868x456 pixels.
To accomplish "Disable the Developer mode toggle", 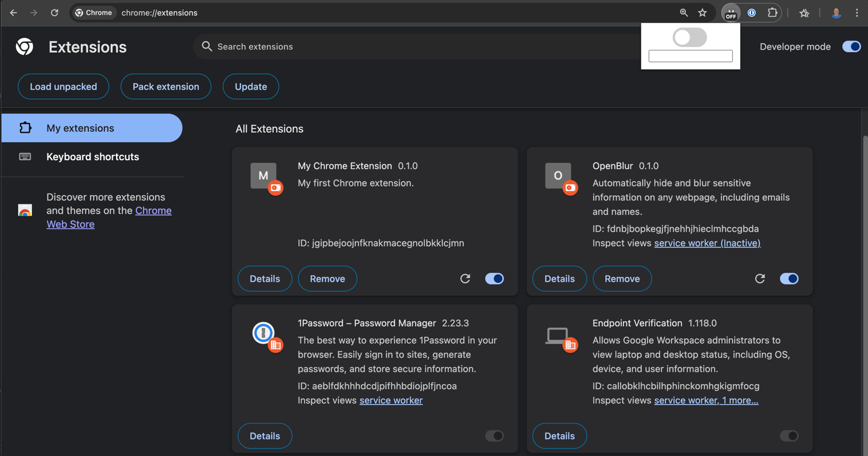I will [x=851, y=46].
